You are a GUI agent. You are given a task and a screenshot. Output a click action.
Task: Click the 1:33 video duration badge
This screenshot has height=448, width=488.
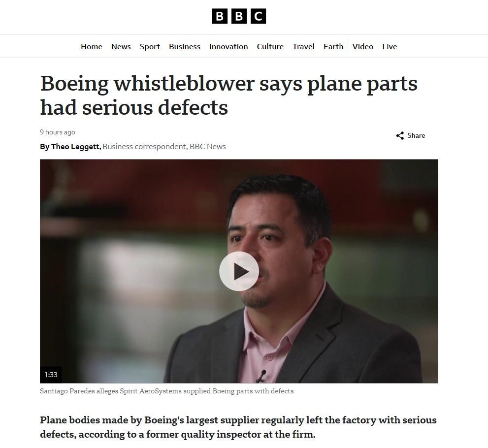tap(51, 375)
